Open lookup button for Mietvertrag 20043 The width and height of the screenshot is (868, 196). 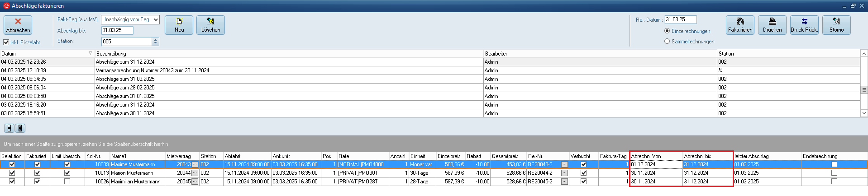tap(195, 164)
